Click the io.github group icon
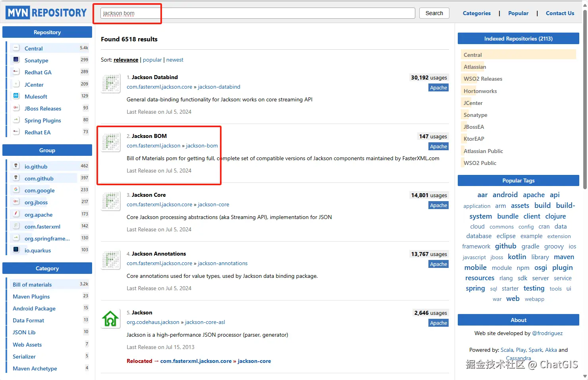Screen dimensions: 588x380 point(16,166)
